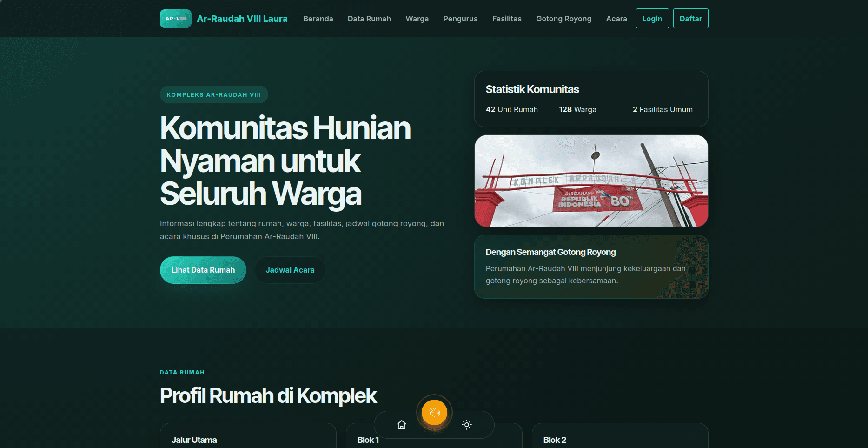Open the Pengurus nav link
The height and width of the screenshot is (448, 868).
click(x=460, y=19)
